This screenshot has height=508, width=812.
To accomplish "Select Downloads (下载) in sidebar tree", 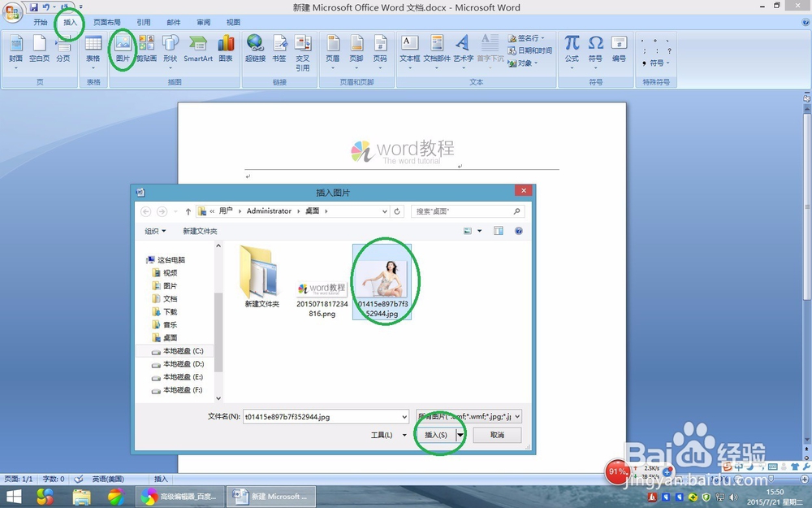I will [165, 311].
